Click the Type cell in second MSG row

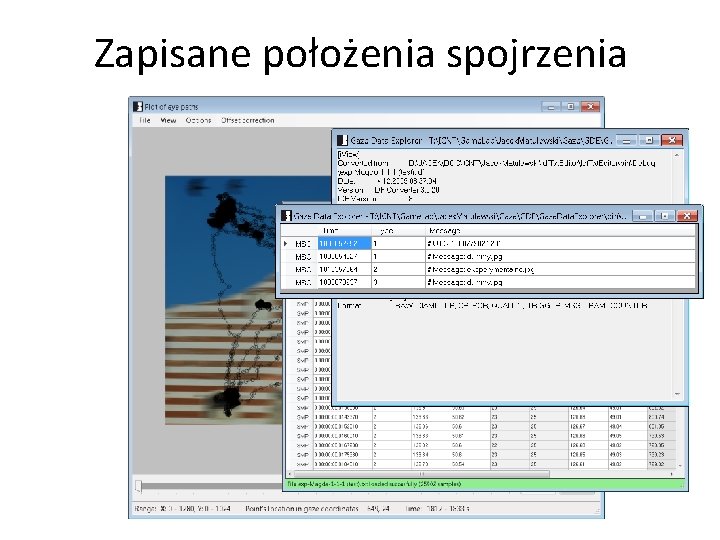(x=398, y=256)
